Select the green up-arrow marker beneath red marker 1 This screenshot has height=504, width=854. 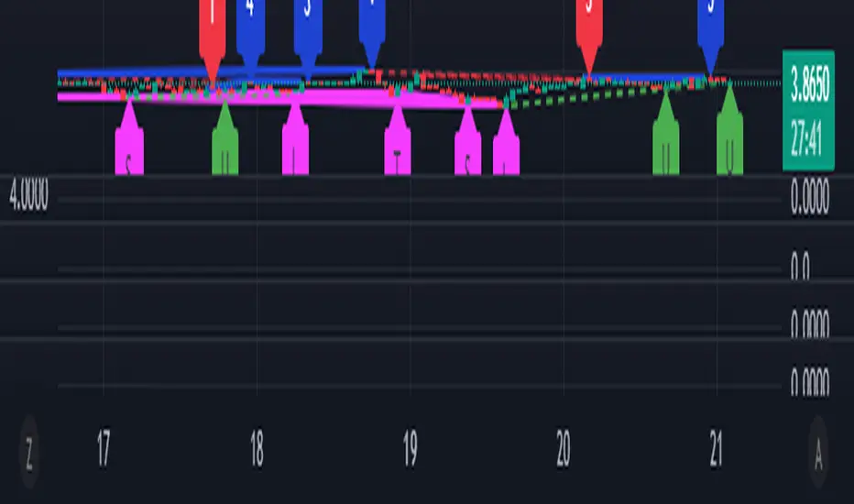(224, 139)
